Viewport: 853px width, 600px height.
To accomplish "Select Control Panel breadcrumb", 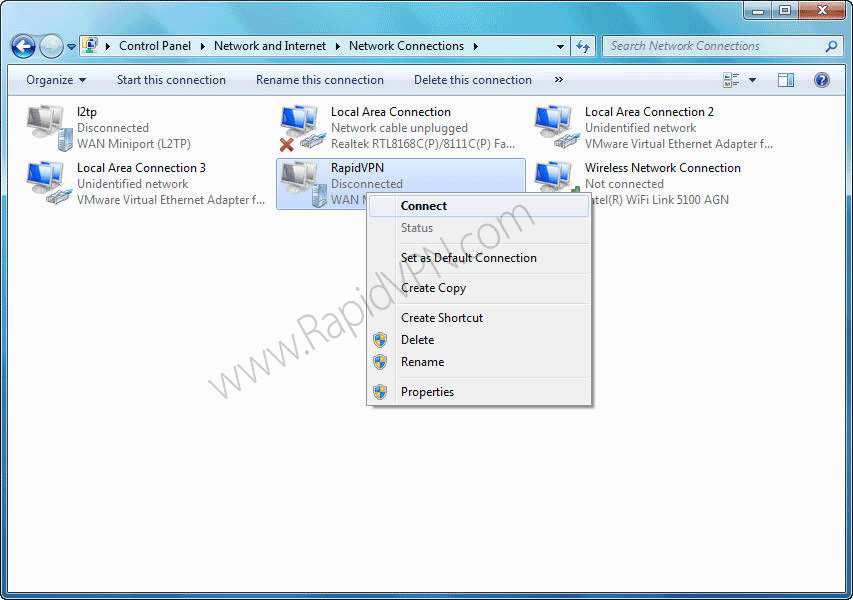I will 154,46.
